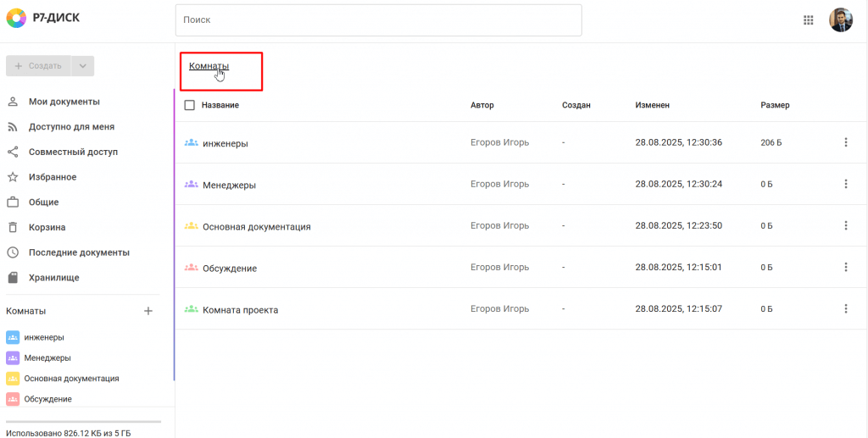
Task: Click the SD card icon beside Хранилище
Action: pyautogui.click(x=13, y=278)
